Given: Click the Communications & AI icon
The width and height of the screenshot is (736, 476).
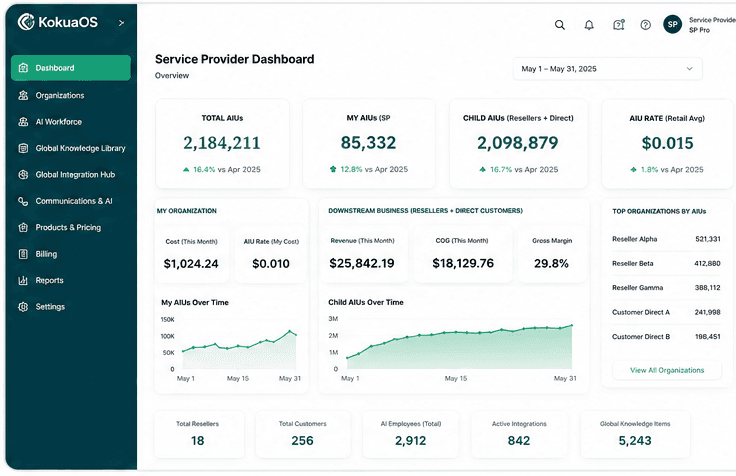Looking at the screenshot, I should coord(23,201).
